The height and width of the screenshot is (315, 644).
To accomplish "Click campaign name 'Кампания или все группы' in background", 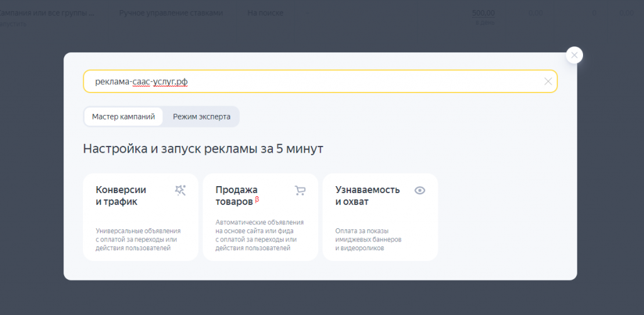I will click(47, 13).
